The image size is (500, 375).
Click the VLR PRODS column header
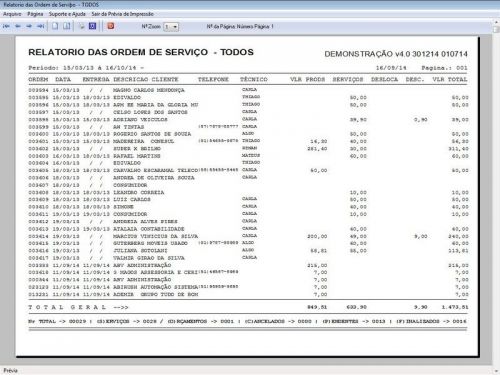(x=307, y=79)
